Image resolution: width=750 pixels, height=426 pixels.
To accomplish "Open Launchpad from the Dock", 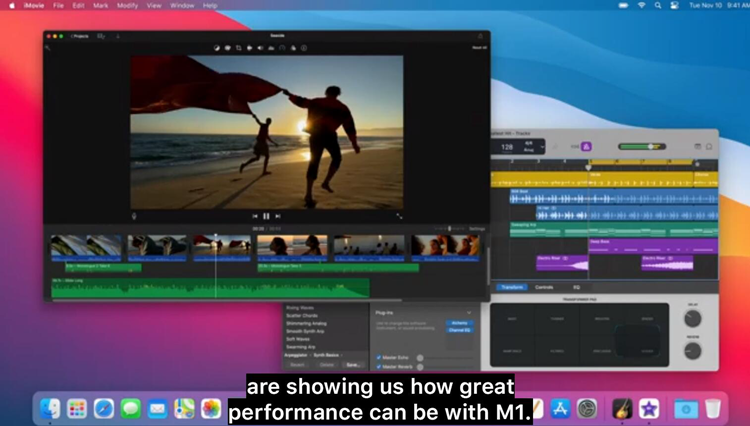I will pyautogui.click(x=77, y=409).
